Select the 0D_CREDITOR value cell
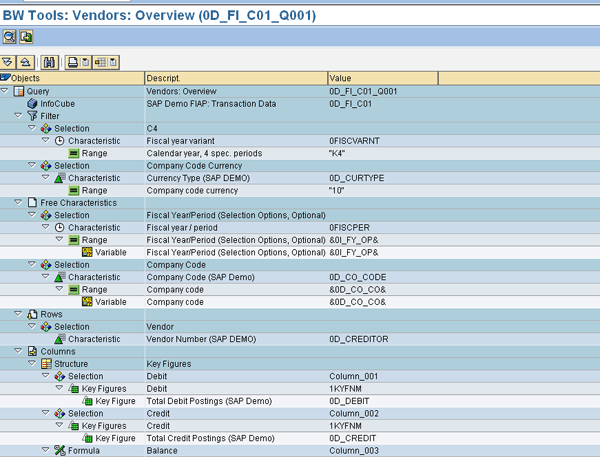The image size is (600, 457). [x=360, y=339]
